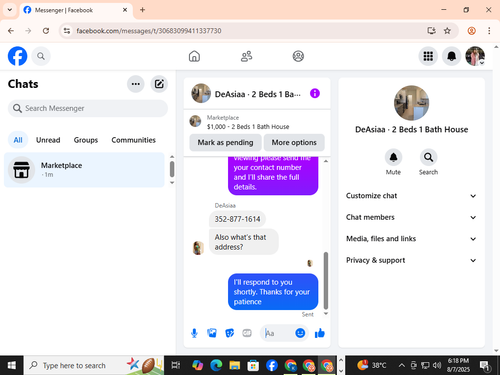Open the Groups circle icon in top nav
Viewport: 500px width, 375px height.
pos(298,56)
